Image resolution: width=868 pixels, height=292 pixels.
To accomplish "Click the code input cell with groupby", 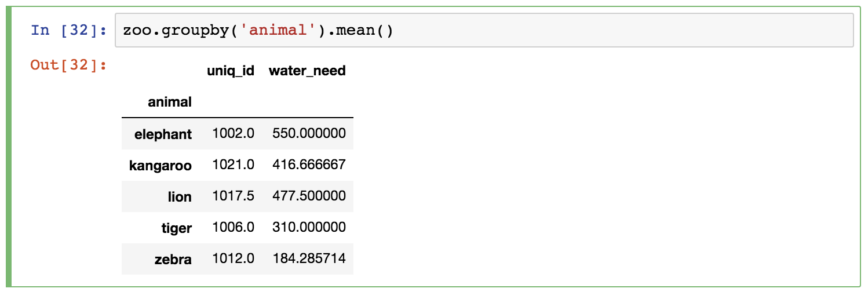I will pos(484,30).
